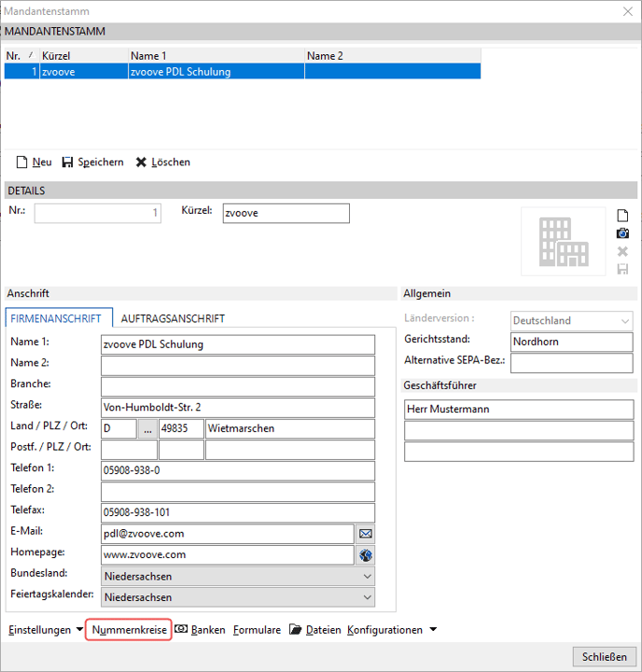Click the Alternative SEPA-Bez. input field
642x672 pixels.
571,363
